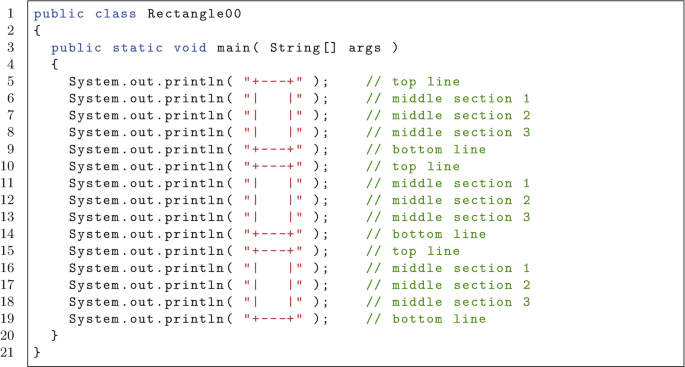Click '// middle section 2' comment on line 7
Viewport: 685px width, 367px height.
tap(448, 116)
